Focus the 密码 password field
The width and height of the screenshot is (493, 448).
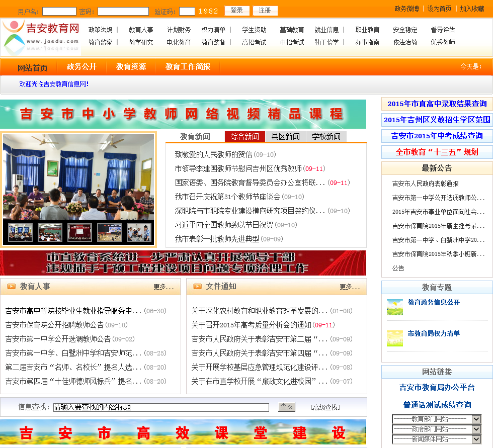coord(123,11)
